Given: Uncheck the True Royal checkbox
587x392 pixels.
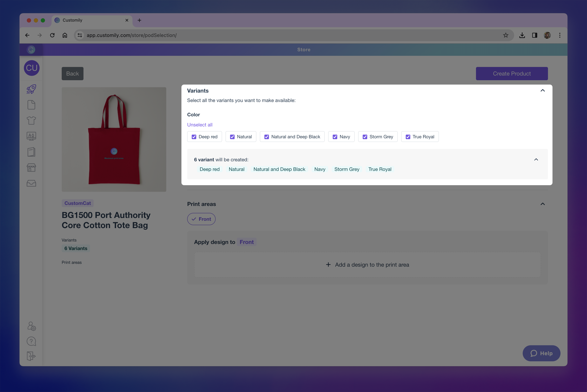Looking at the screenshot, I should click(x=408, y=137).
